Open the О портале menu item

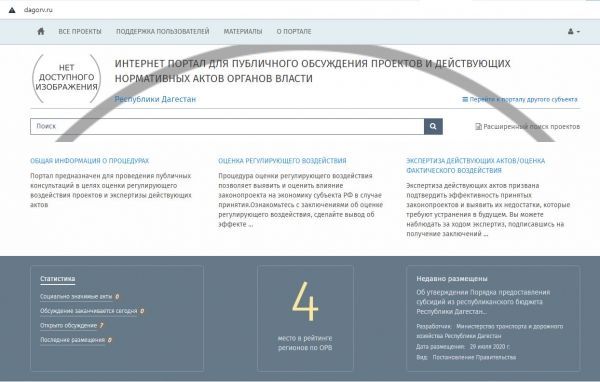click(294, 31)
